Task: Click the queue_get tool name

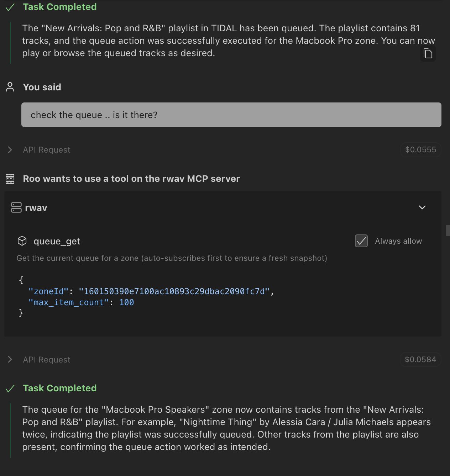Action: (x=57, y=241)
